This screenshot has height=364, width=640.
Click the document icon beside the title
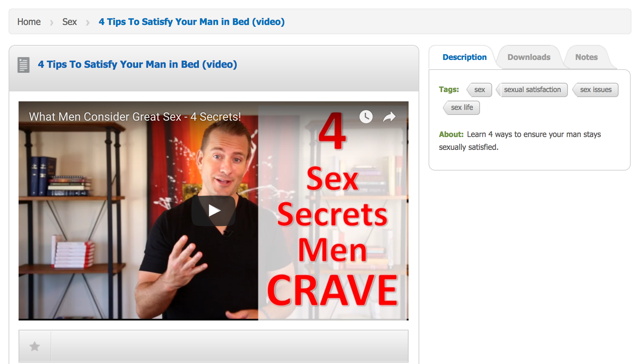pyautogui.click(x=24, y=65)
